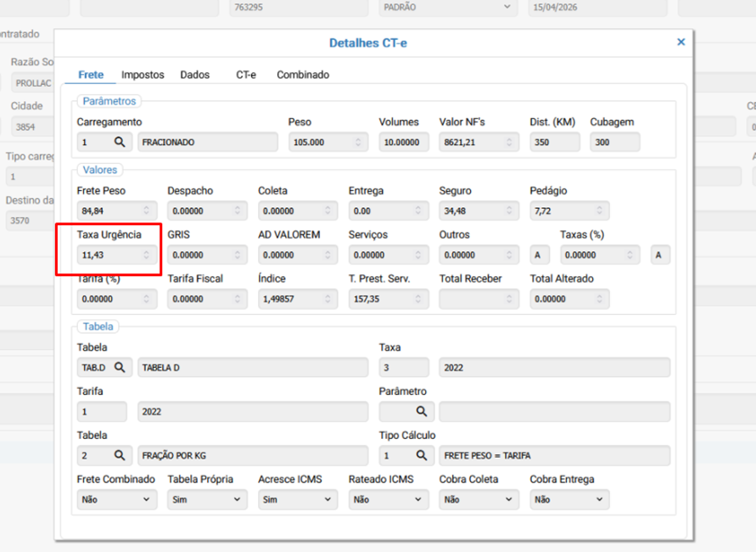Open the Rateado ICMS dropdown

388,500
